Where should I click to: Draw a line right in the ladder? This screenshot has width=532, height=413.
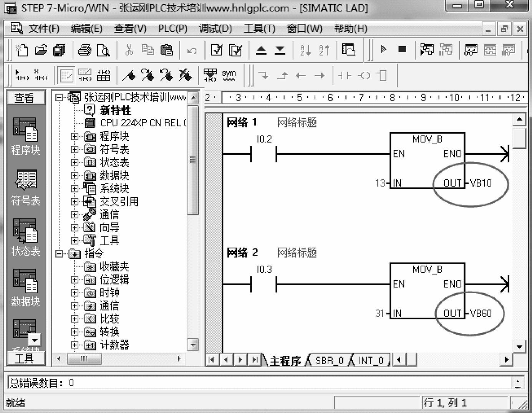tap(319, 76)
